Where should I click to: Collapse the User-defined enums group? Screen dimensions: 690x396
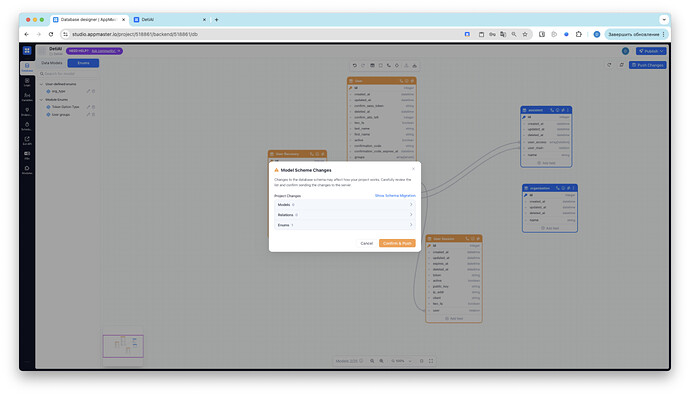coord(42,84)
